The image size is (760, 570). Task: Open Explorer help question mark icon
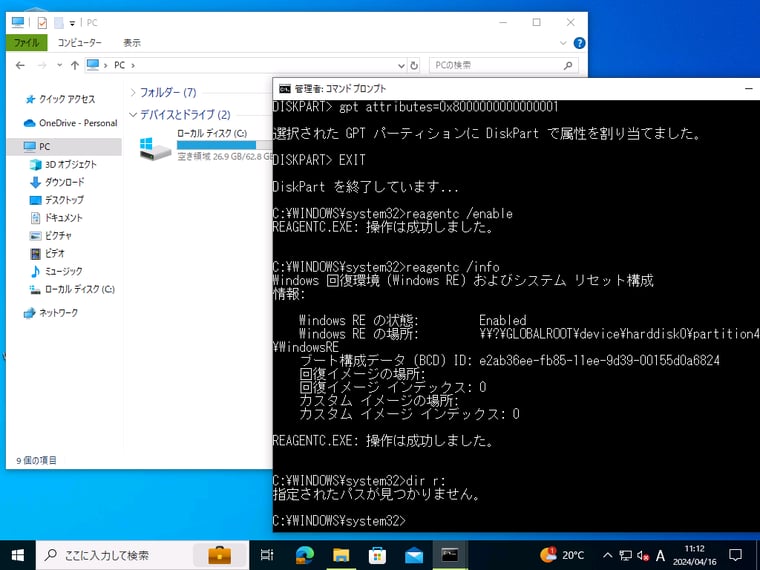(x=579, y=43)
